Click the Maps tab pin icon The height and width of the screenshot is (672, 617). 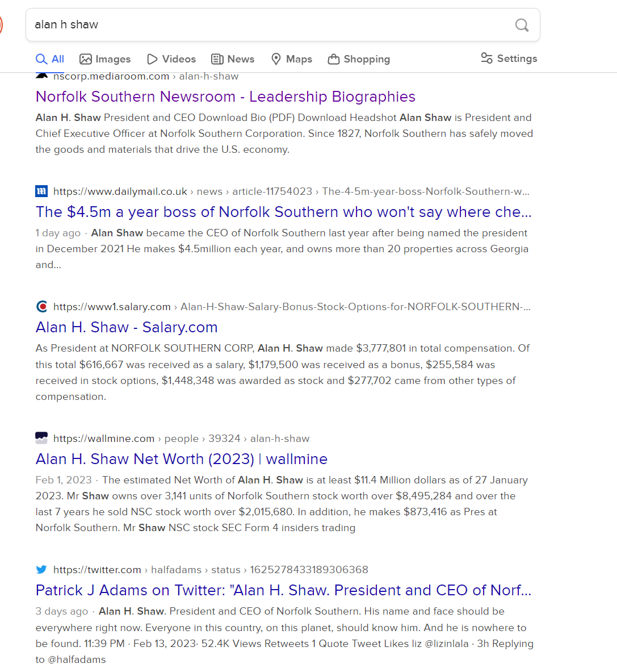tap(276, 59)
